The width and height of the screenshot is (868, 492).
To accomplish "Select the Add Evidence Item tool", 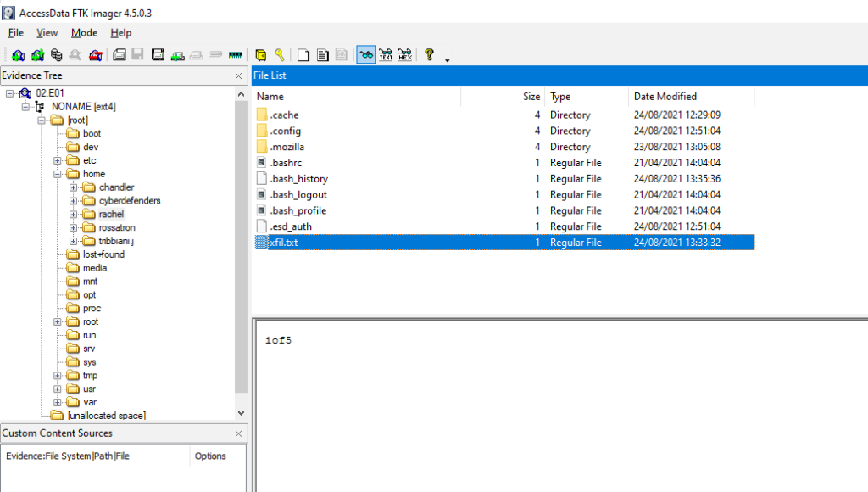I will click(x=18, y=54).
